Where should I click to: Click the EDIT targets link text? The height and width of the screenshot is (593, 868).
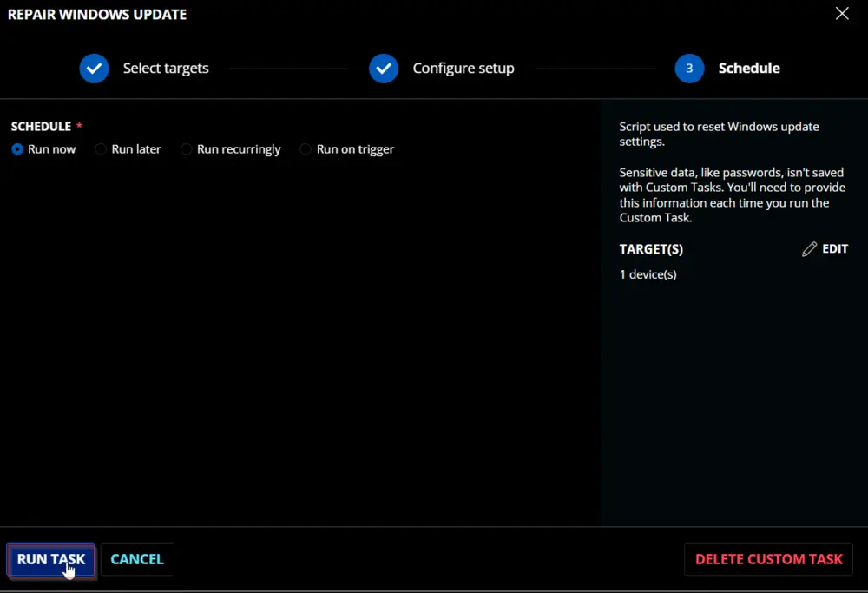(835, 249)
